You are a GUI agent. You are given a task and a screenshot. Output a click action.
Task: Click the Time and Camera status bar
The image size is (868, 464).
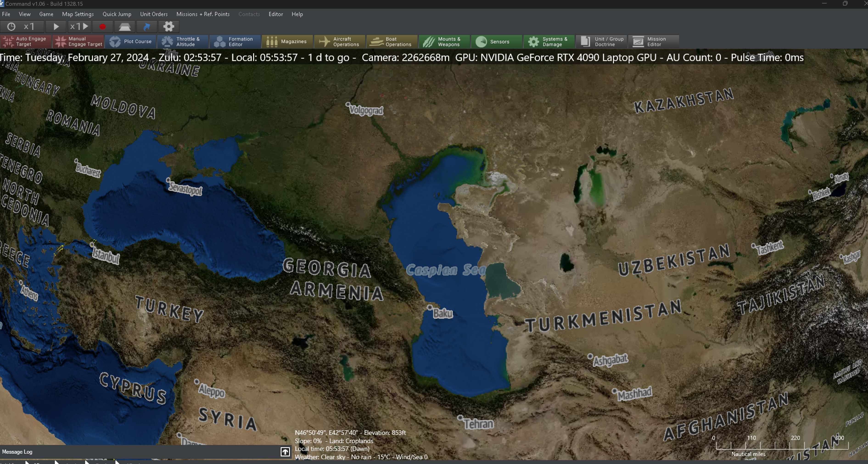(x=402, y=58)
